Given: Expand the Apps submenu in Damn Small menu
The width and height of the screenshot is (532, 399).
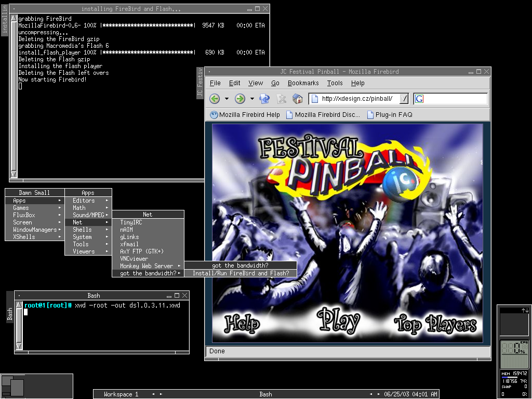Looking at the screenshot, I should click(x=35, y=201).
